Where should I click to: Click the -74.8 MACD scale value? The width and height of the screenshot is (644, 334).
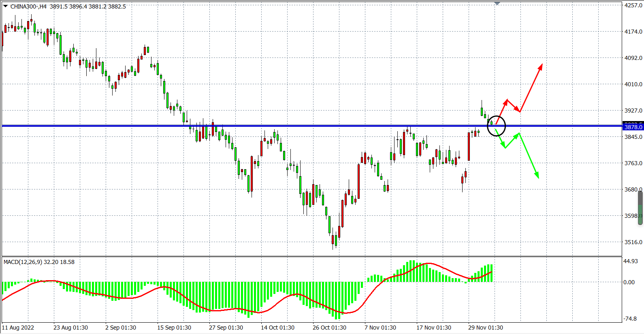pos(631,319)
